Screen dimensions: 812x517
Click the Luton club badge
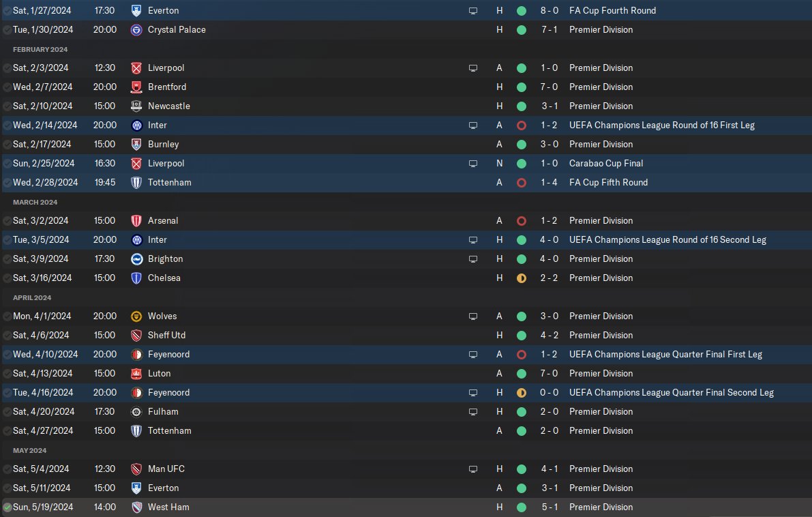coord(136,374)
